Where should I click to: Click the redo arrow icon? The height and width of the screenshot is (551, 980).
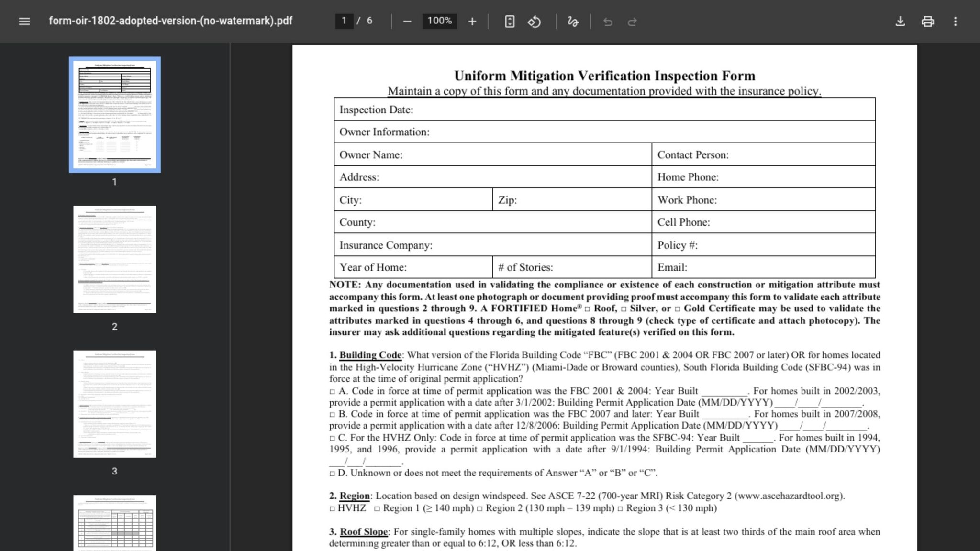[x=632, y=22]
